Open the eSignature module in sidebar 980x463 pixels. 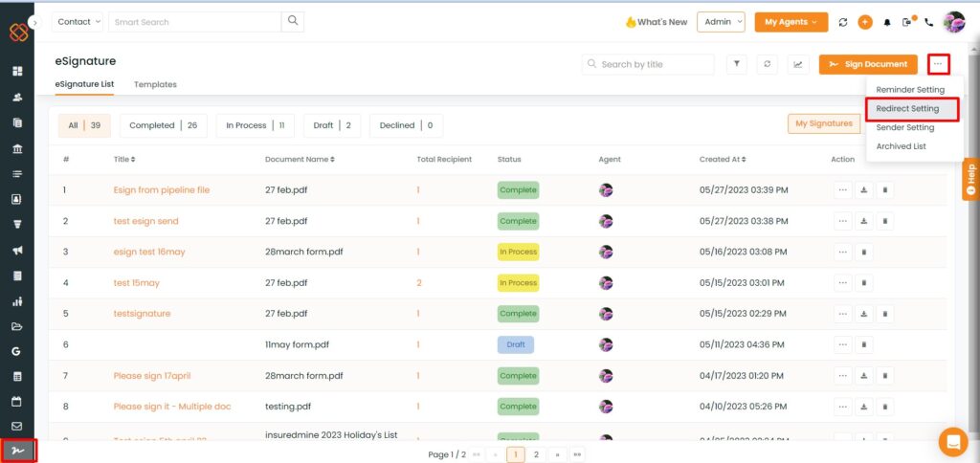pyautogui.click(x=17, y=452)
